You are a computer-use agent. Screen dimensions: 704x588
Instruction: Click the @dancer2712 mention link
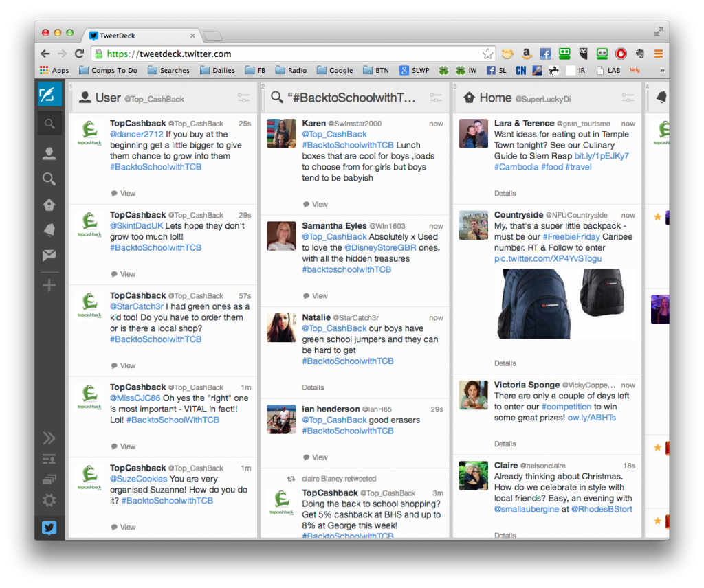[x=137, y=134]
